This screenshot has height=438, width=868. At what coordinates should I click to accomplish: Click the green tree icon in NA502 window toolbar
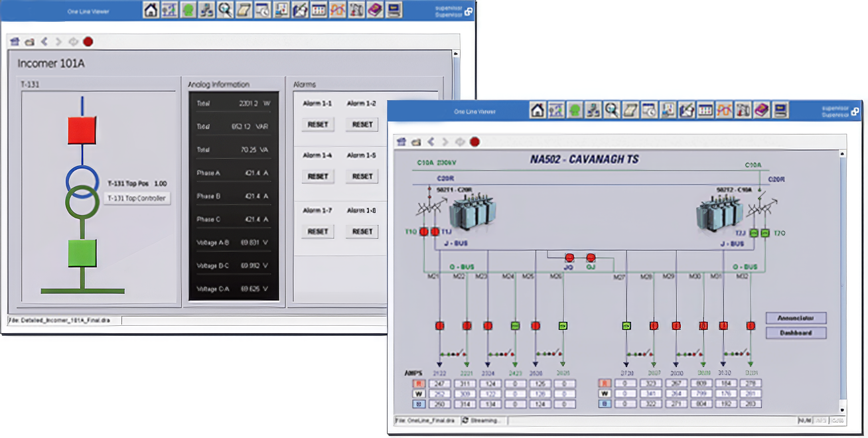(x=575, y=110)
